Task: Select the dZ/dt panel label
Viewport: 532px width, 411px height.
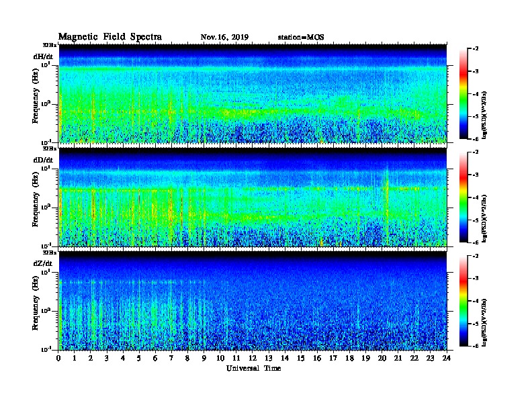Action: 43,263
